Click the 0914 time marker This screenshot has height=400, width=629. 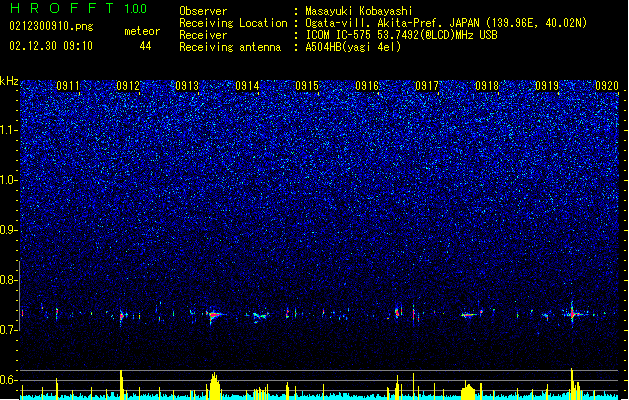click(x=247, y=86)
